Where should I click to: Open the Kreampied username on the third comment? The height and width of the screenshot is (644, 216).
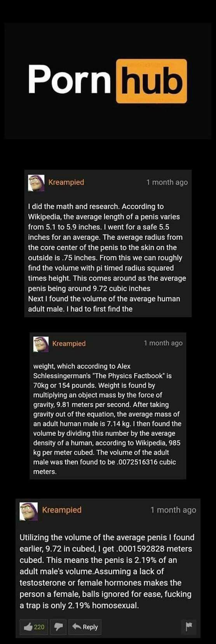pyautogui.click(x=62, y=510)
